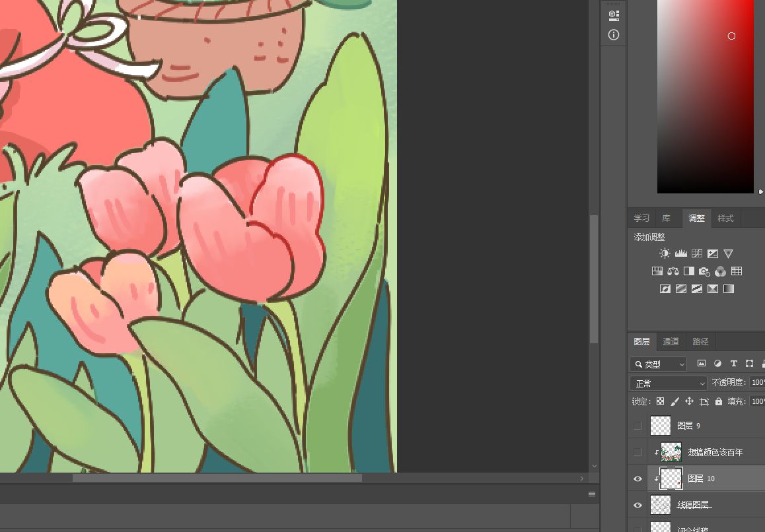Add a Selective Color adjustment layer
The image size is (765, 532).
[712, 288]
